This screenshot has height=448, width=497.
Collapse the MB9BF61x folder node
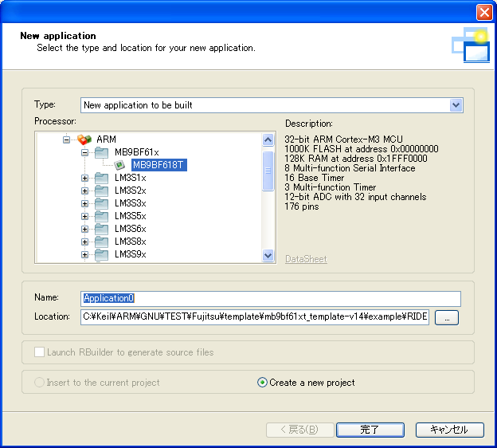(x=84, y=152)
